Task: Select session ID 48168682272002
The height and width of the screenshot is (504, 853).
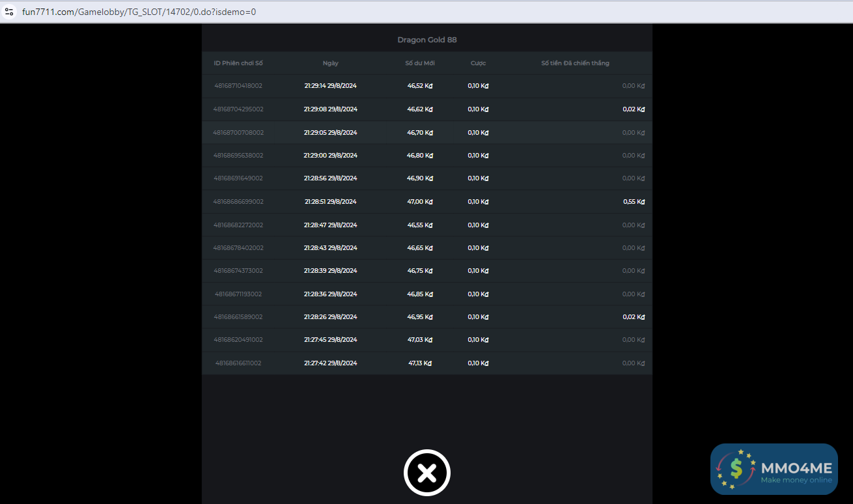Action: click(238, 225)
